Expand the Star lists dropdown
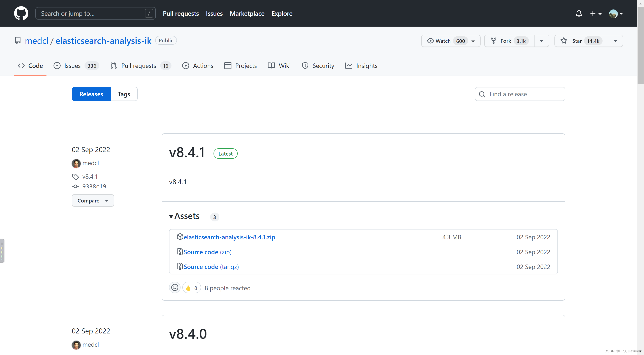The width and height of the screenshot is (644, 355). click(x=615, y=41)
